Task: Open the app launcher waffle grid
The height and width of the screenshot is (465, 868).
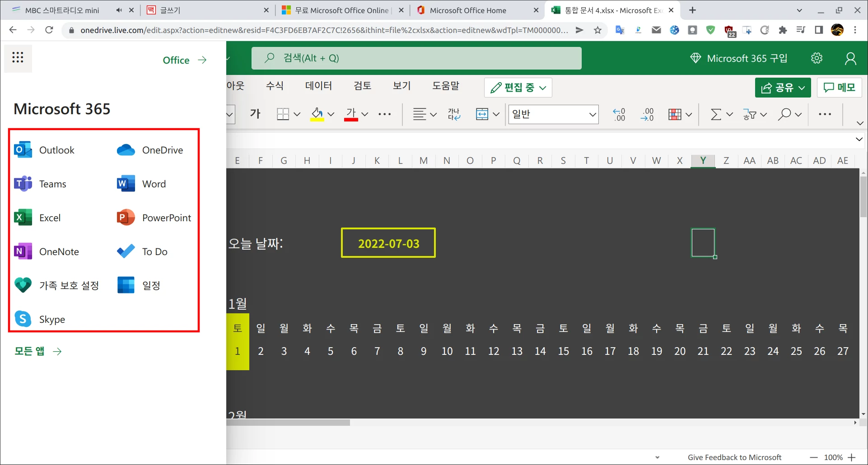Action: 18,57
